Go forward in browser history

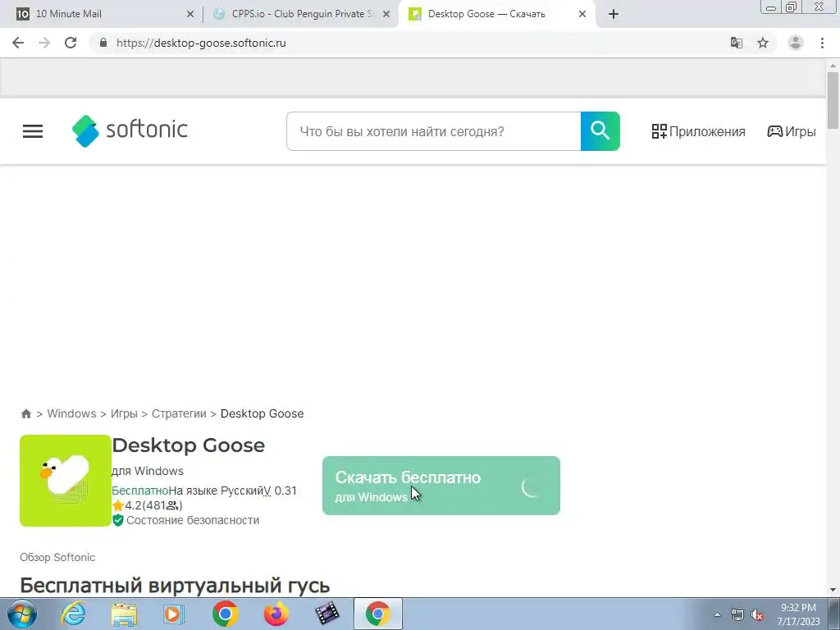[x=44, y=43]
